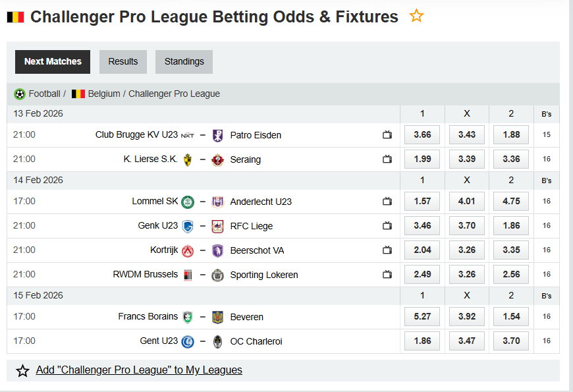Click draw odds 3.92 for Francs Borains match
The height and width of the screenshot is (392, 573).
466,316
